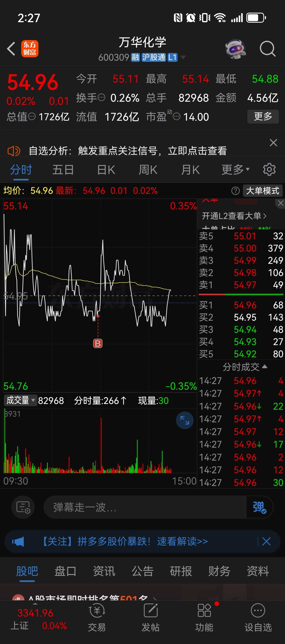Screen dimensions: 285x644
Task: Tap the search magnifier icon
Action: (x=268, y=48)
